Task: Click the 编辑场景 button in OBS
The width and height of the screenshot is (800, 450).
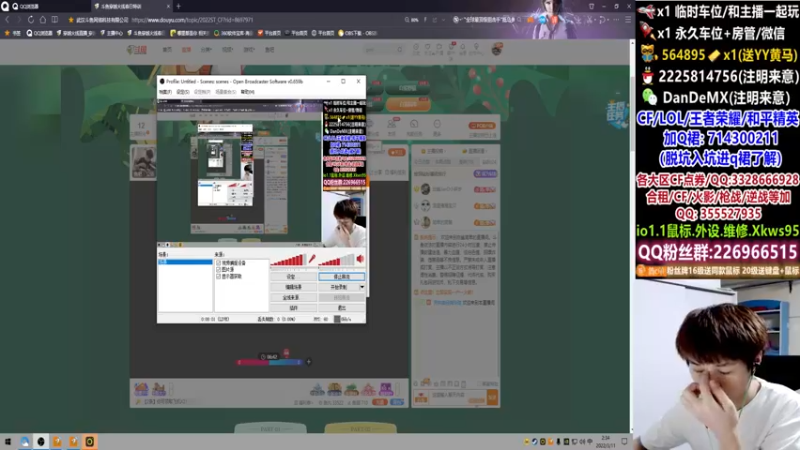Action: click(x=293, y=287)
